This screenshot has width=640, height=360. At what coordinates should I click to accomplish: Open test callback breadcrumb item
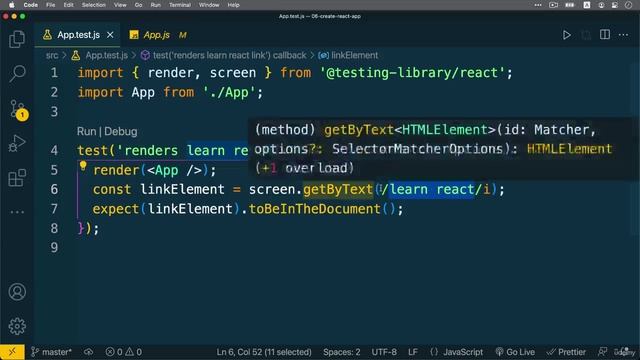pyautogui.click(x=229, y=56)
